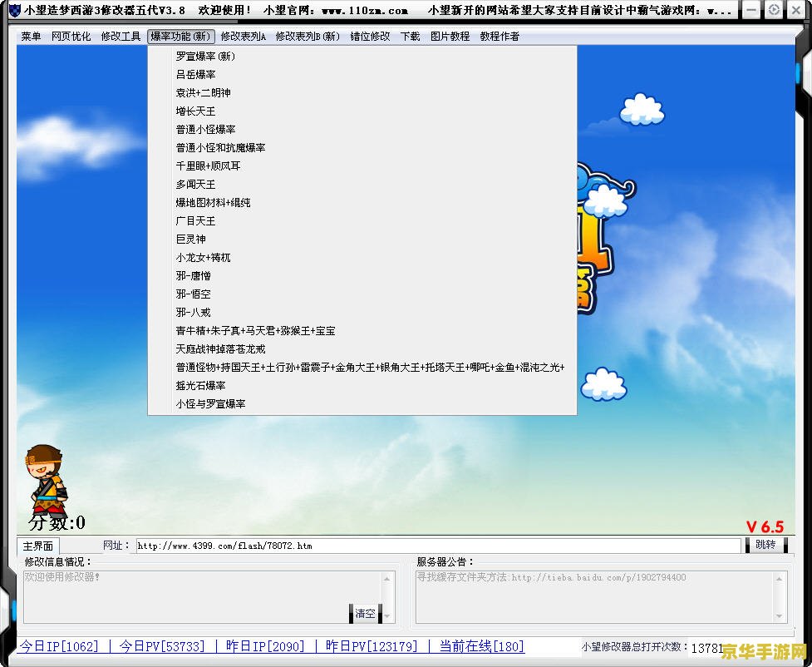Viewport: 812px width, 667px height.
Task: Select the 邪-八戒 menu item
Action: click(x=362, y=313)
